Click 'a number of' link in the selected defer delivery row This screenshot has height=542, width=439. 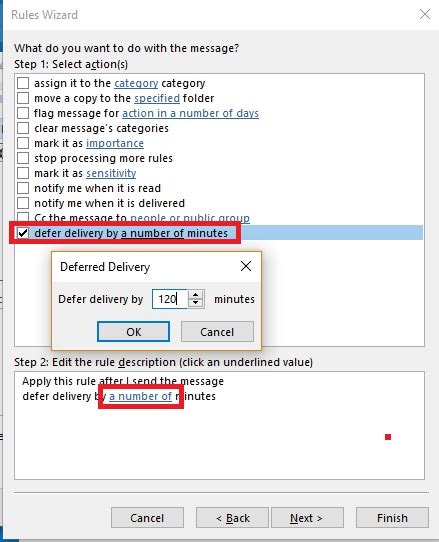pyautogui.click(x=152, y=233)
